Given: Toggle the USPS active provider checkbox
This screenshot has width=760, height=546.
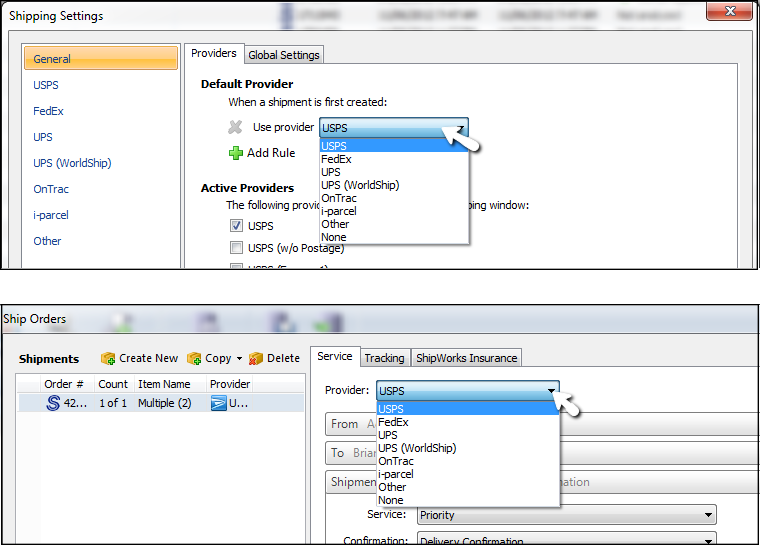Looking at the screenshot, I should point(236,225).
